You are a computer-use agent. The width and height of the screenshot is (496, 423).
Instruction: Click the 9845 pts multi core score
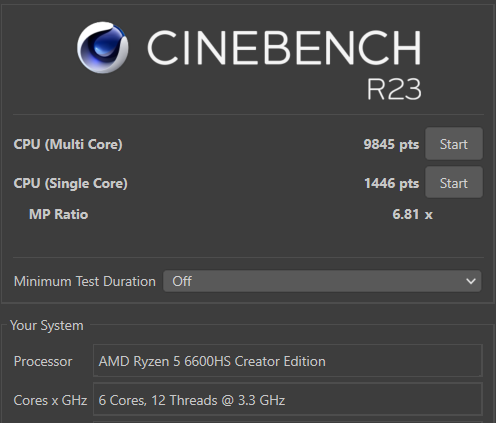(x=391, y=144)
